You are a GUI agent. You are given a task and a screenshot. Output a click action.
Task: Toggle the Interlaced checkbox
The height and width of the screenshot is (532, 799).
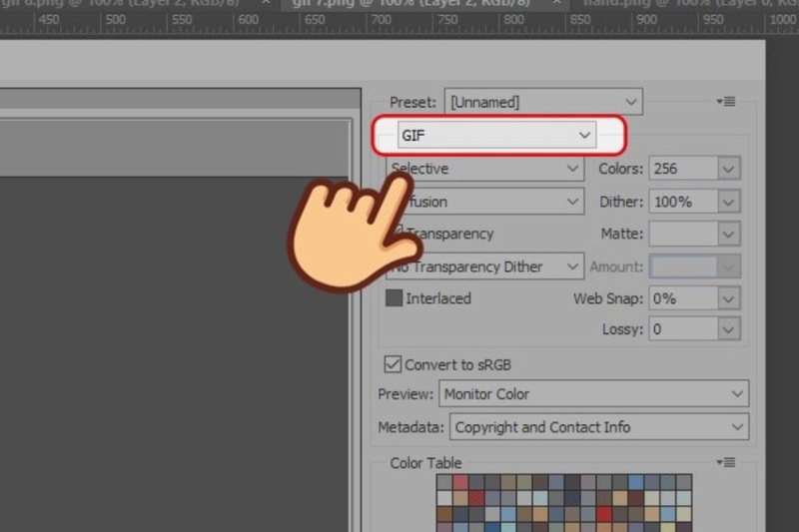pyautogui.click(x=394, y=297)
